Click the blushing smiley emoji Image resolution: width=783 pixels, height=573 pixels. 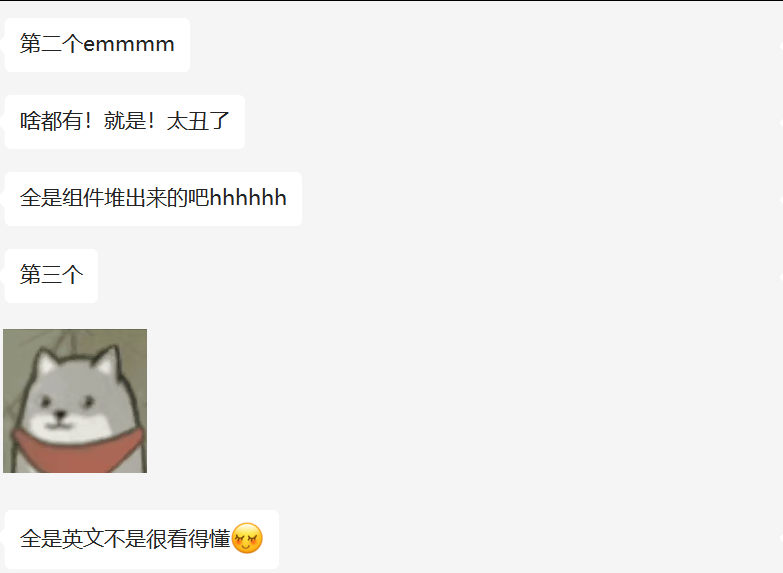[247, 539]
